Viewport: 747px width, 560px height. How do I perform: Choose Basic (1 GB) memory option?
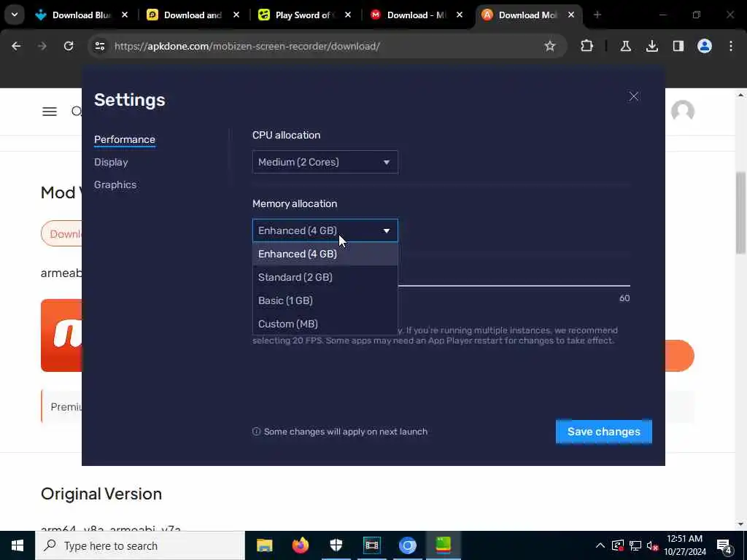325,300
